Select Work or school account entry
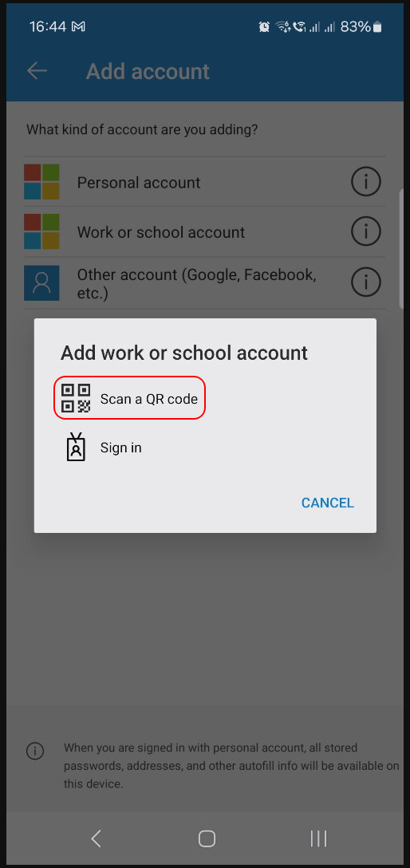 [204, 232]
